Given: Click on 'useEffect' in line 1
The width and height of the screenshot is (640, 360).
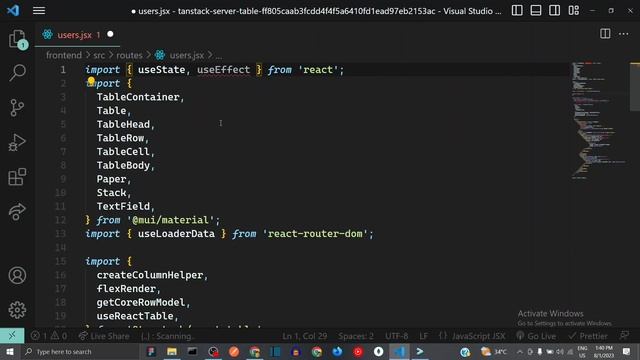Looking at the screenshot, I should click(223, 70).
